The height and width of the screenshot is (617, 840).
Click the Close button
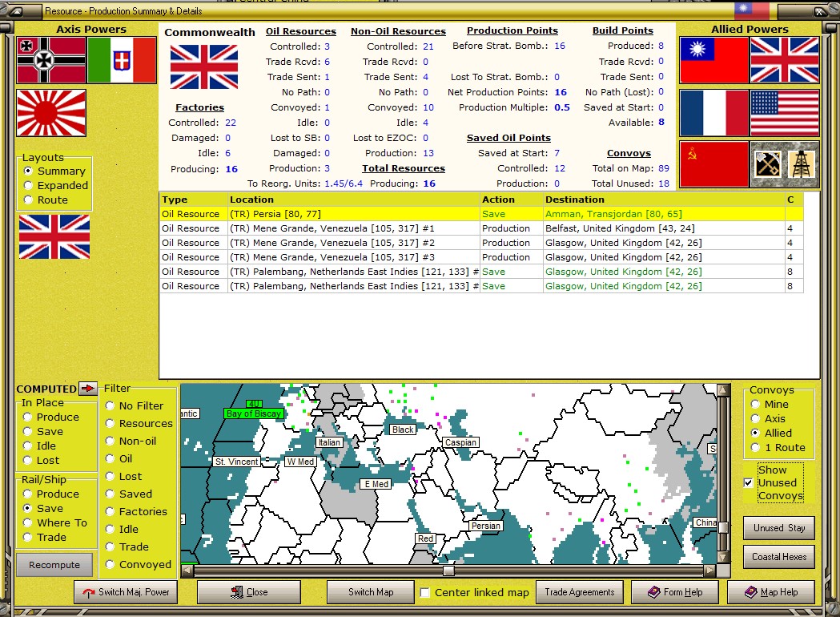[249, 592]
